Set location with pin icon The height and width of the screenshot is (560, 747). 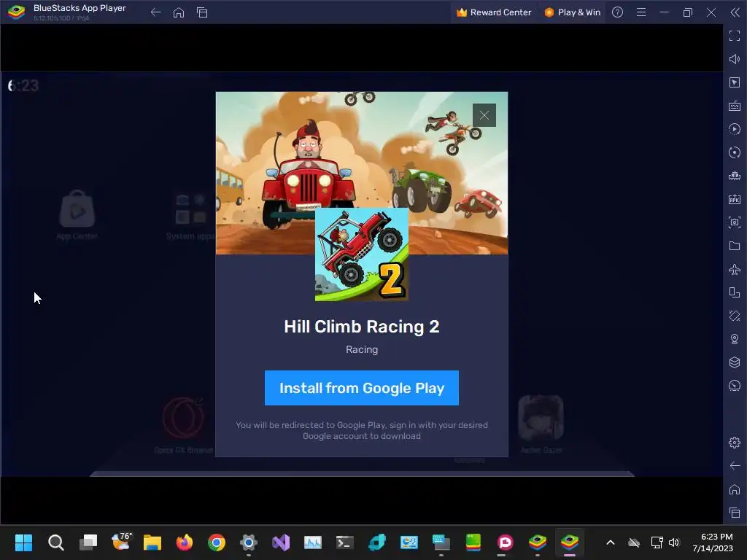pyautogui.click(x=735, y=339)
